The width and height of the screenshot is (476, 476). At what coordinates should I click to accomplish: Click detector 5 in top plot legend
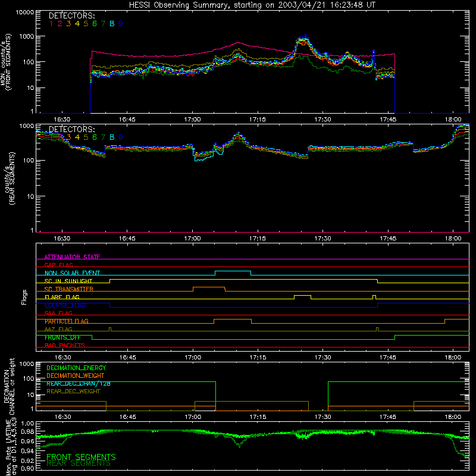[x=86, y=24]
